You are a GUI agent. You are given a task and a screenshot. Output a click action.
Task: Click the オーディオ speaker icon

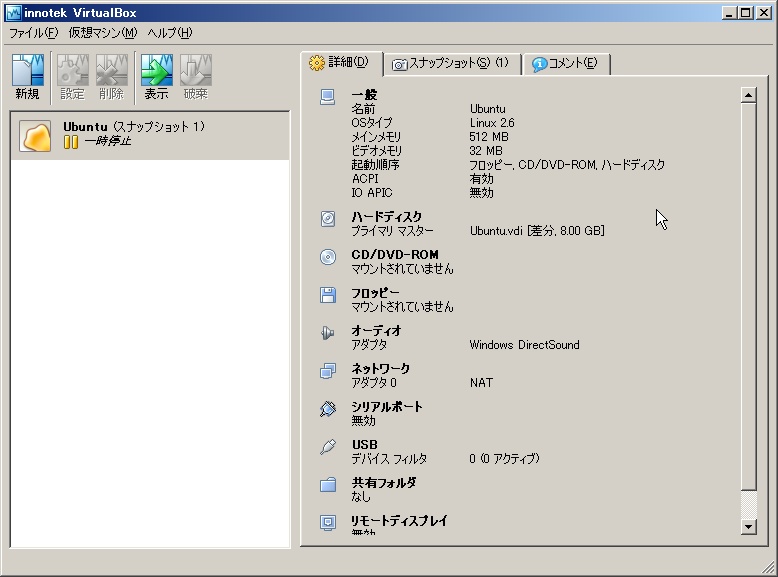pyautogui.click(x=327, y=332)
